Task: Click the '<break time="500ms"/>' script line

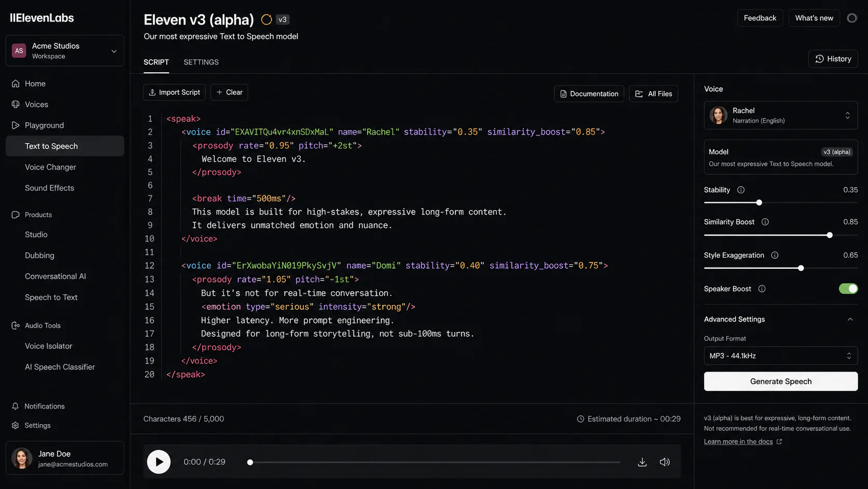Action: coord(243,199)
